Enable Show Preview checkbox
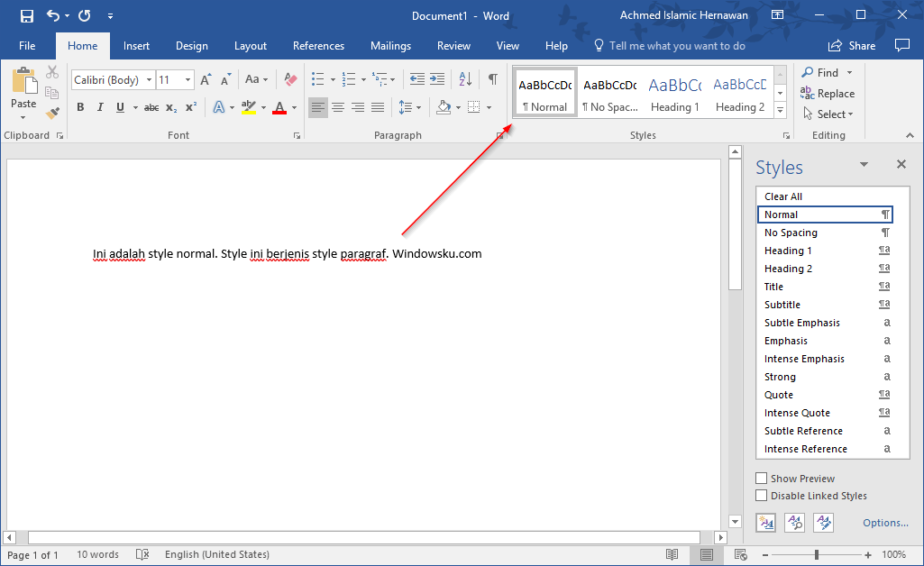Viewport: 924px width, 566px height. [762, 479]
